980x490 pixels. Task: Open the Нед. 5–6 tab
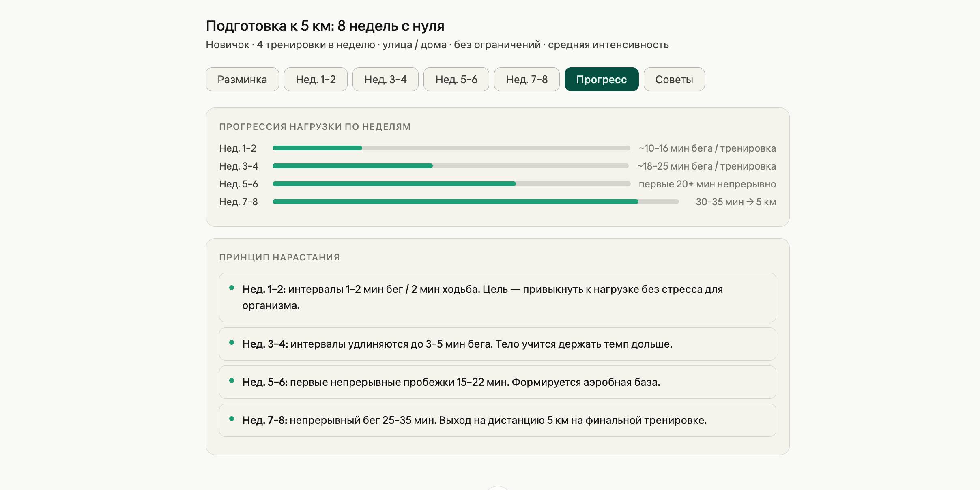(x=456, y=80)
